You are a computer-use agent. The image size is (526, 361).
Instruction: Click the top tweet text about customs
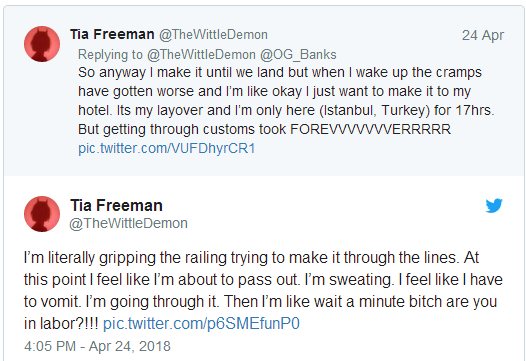pyautogui.click(x=286, y=101)
